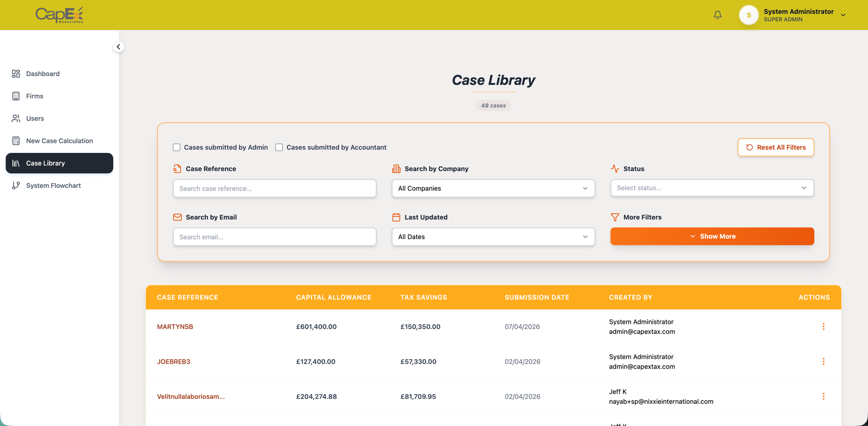The width and height of the screenshot is (868, 426).
Task: Expand the System Administrator account menu
Action: click(843, 15)
